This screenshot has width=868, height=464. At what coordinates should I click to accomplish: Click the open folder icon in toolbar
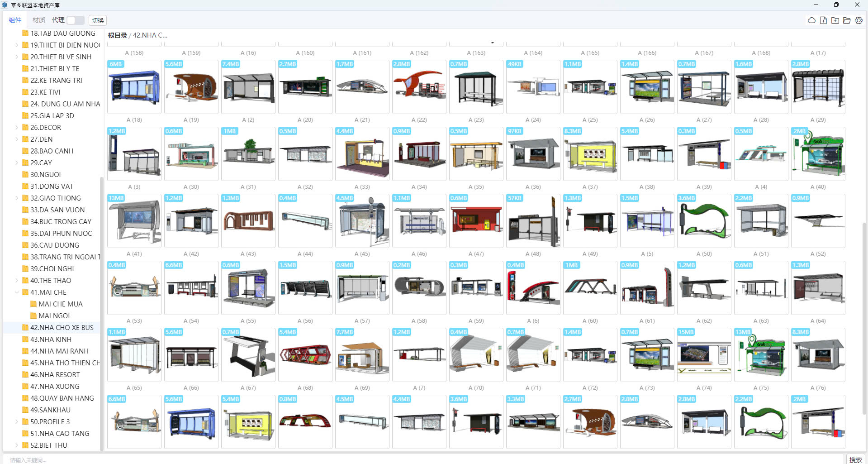click(x=847, y=20)
